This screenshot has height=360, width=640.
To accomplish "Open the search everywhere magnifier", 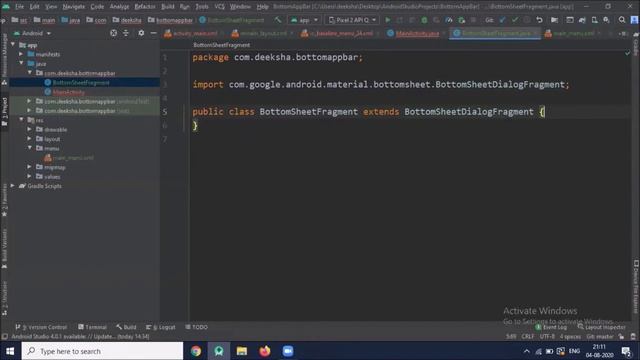I will (x=622, y=20).
